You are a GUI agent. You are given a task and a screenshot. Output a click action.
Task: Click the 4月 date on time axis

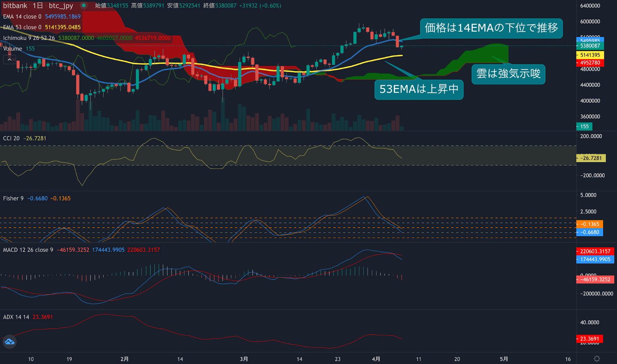coord(376,359)
